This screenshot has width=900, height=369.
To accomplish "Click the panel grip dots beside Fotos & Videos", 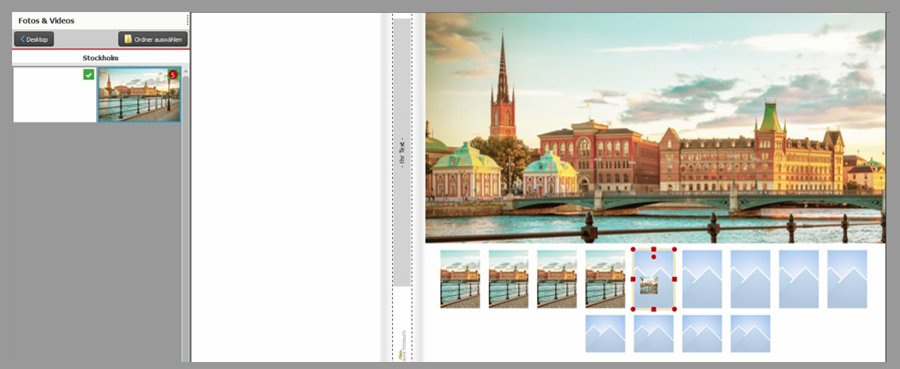I will coord(187,21).
